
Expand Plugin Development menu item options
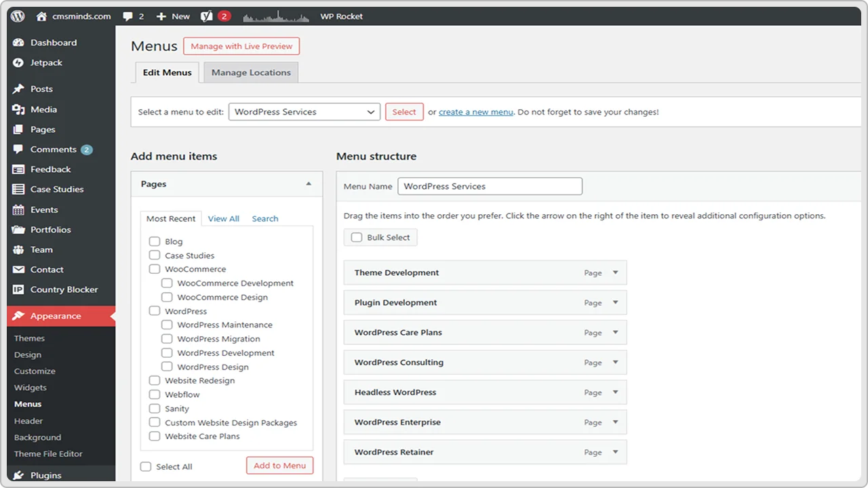pyautogui.click(x=616, y=302)
